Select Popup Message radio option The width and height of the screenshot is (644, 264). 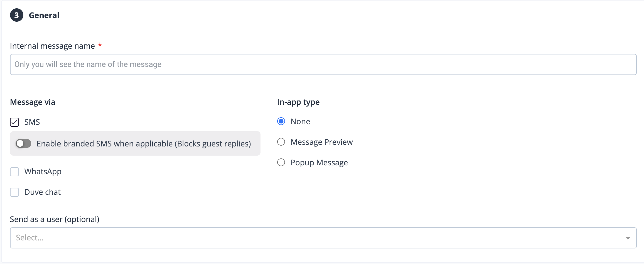coord(281,163)
